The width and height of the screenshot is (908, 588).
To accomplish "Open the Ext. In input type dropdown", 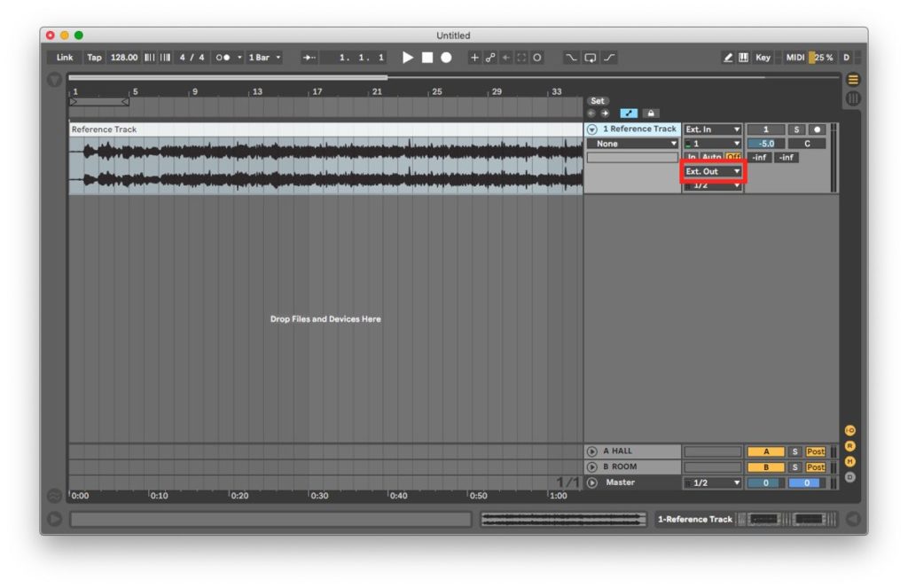I will click(x=712, y=129).
